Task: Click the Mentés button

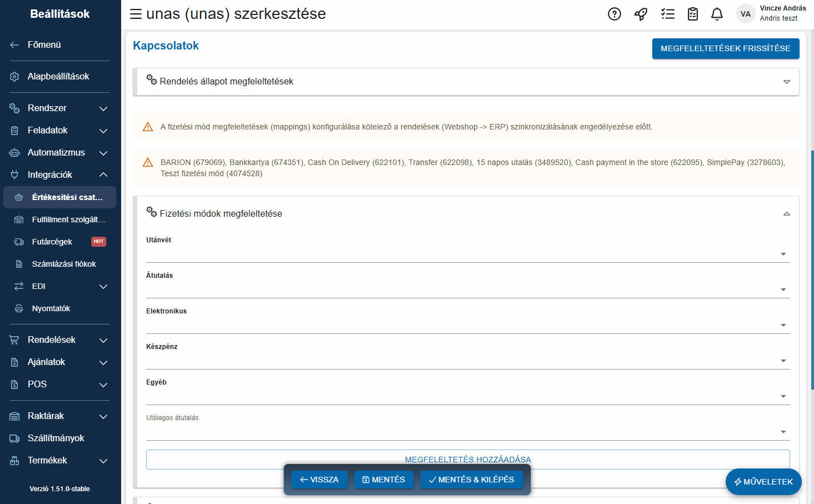Action: pos(383,480)
